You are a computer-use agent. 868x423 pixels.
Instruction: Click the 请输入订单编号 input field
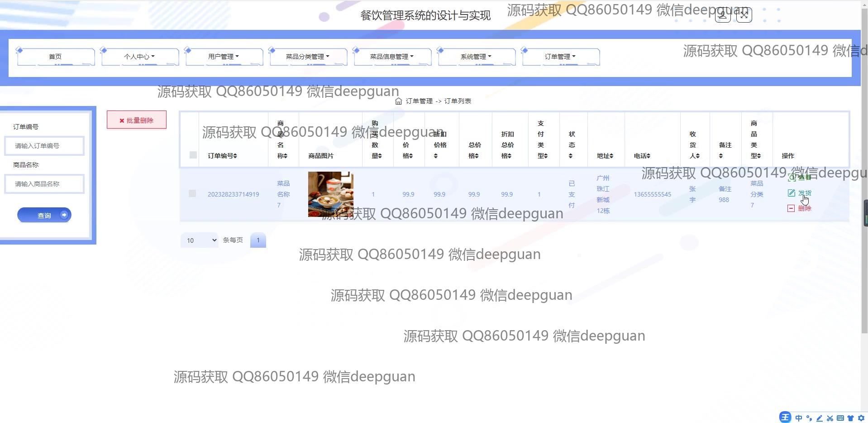(x=44, y=146)
